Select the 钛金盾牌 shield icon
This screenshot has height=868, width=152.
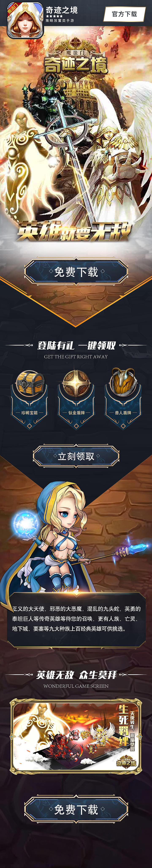click(x=76, y=383)
